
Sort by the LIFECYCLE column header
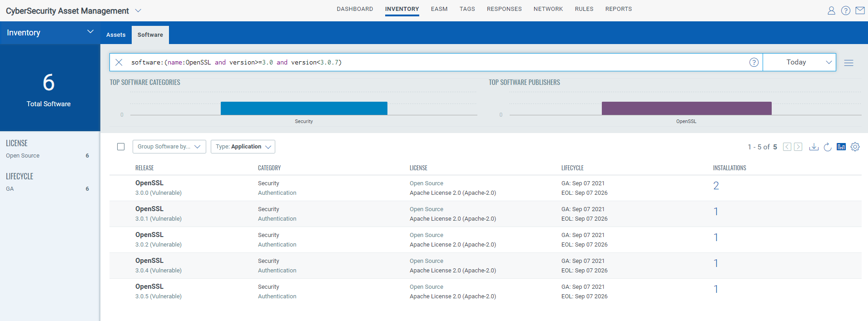pyautogui.click(x=572, y=168)
